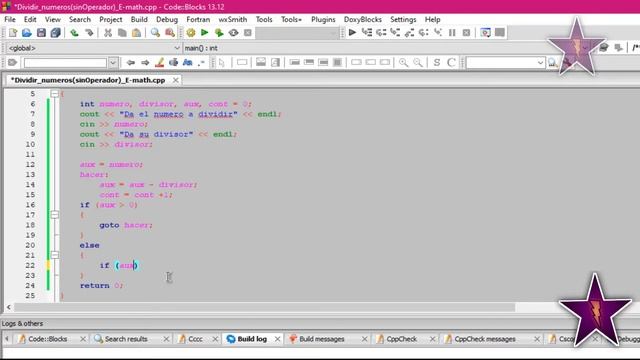The image size is (640, 360).
Task: Collapse code fold on line 21
Action: 54,255
